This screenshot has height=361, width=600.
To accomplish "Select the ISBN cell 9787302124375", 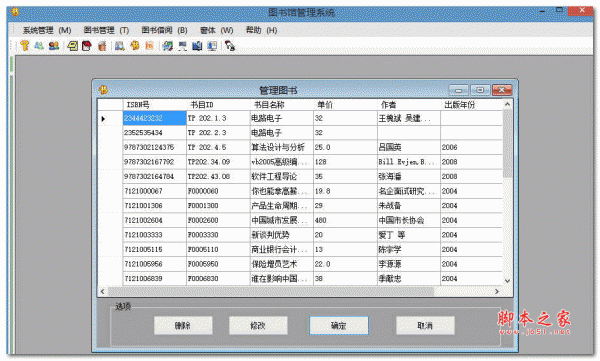I will coord(155,147).
